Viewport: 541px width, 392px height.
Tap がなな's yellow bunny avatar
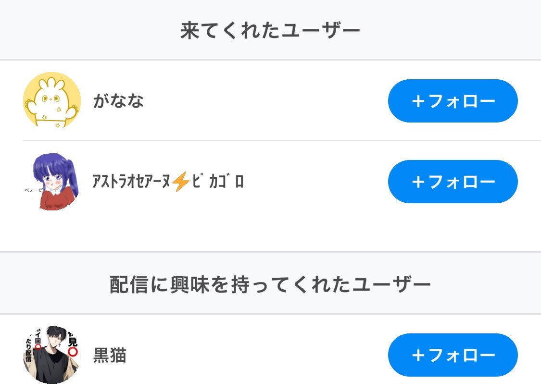click(52, 100)
